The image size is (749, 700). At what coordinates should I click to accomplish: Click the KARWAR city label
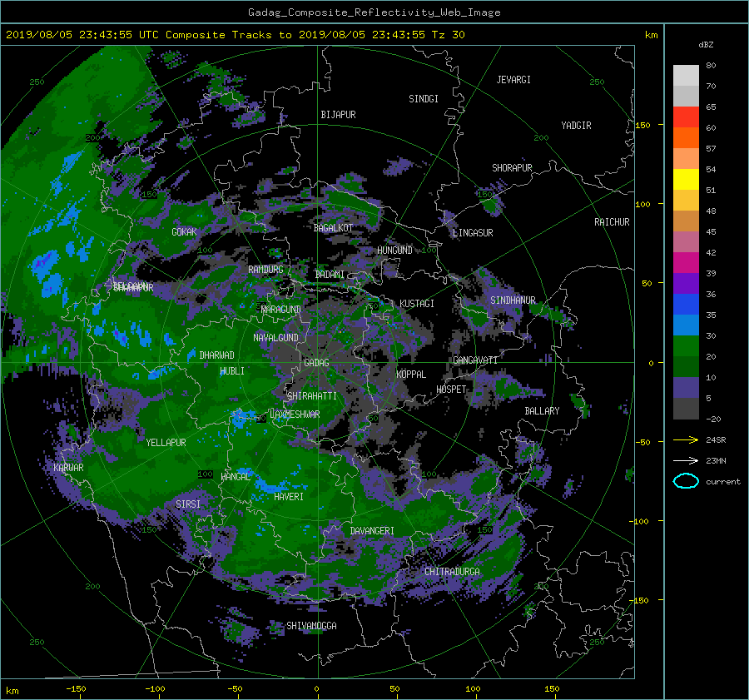pos(68,468)
